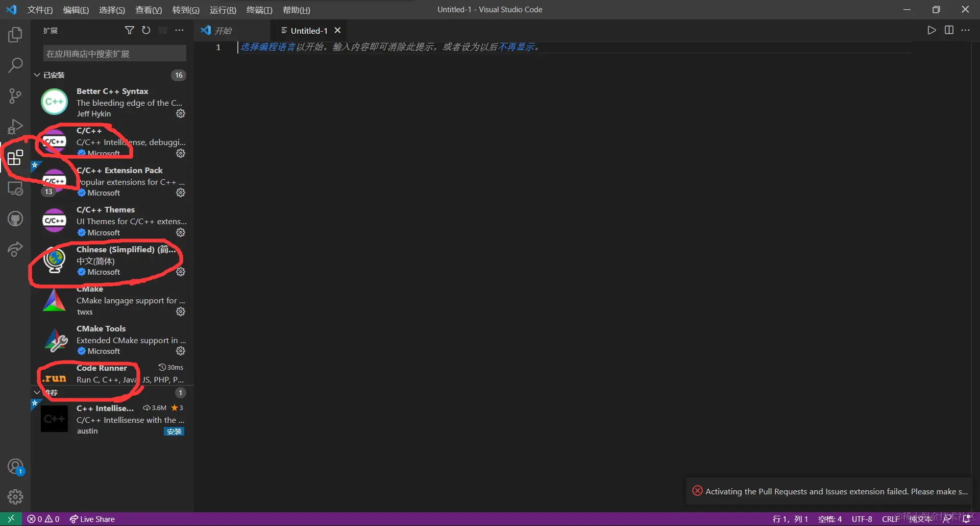This screenshot has height=526, width=980.
Task: Open the 选择(S) menu
Action: click(x=112, y=10)
